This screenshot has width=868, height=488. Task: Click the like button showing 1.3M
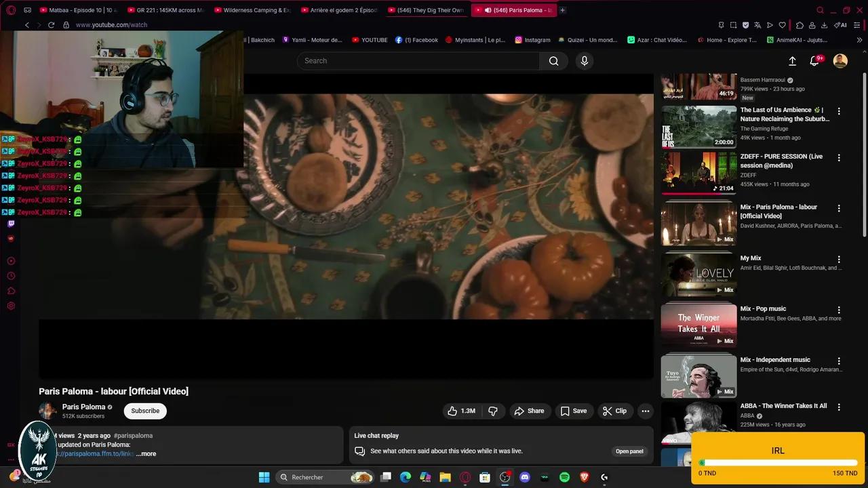[x=462, y=411]
